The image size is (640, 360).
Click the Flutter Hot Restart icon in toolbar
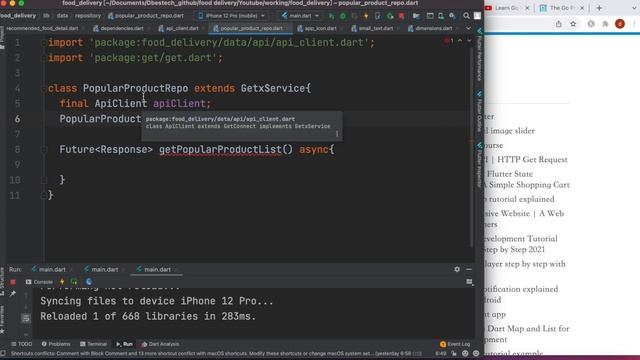coord(390,16)
